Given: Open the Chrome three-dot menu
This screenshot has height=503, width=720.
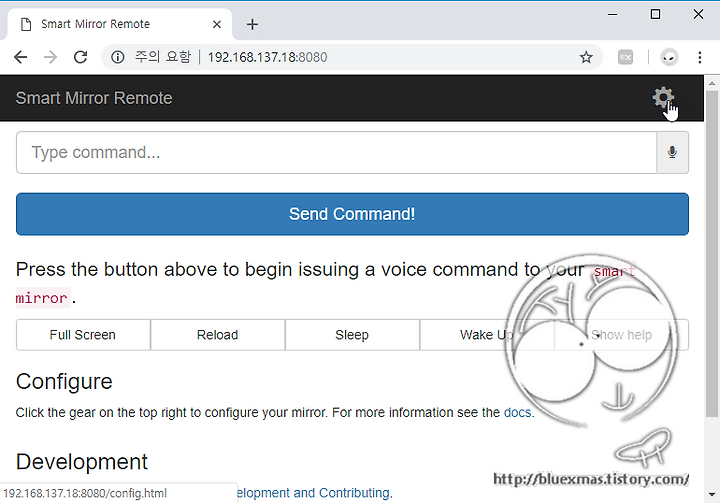Looking at the screenshot, I should pyautogui.click(x=700, y=57).
